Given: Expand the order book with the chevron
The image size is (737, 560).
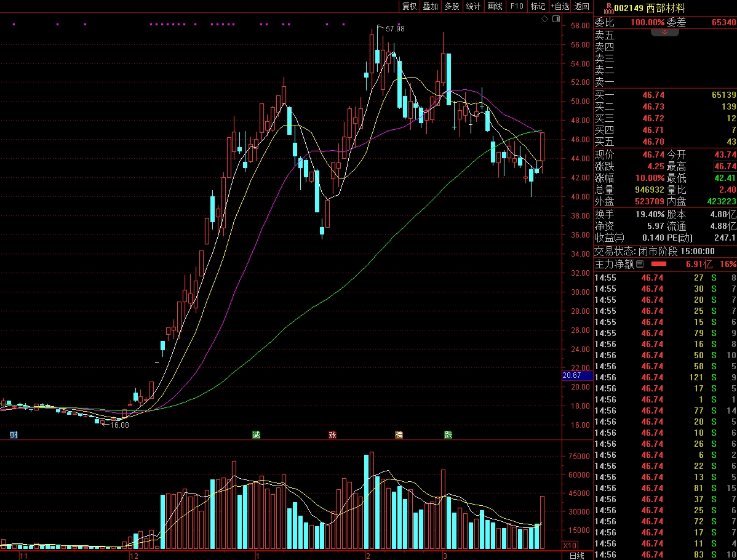Looking at the screenshot, I should tap(664, 31).
